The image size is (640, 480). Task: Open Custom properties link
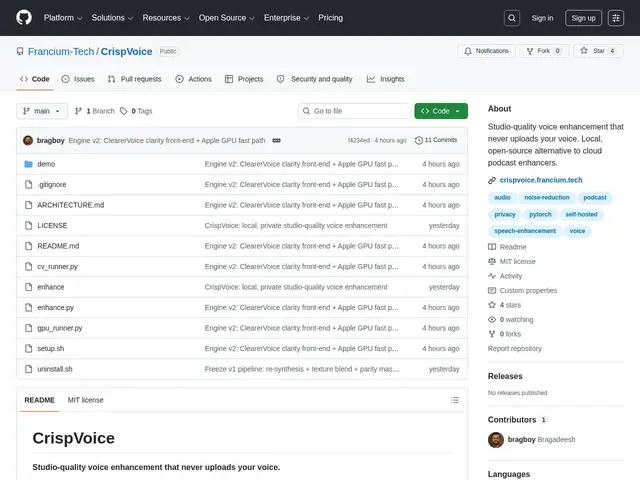(x=522, y=291)
